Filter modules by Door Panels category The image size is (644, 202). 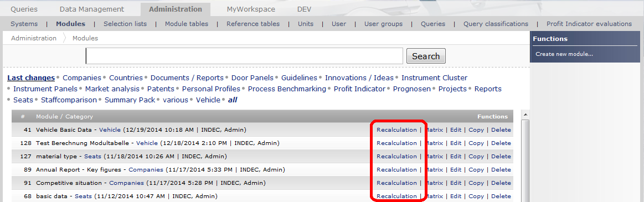click(x=253, y=77)
